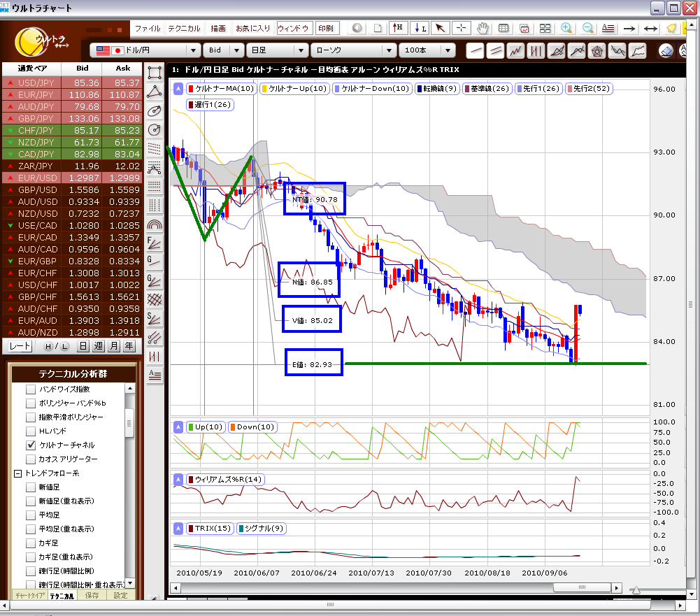Collapse the Aroon Up(10) panel arrow
700x616 pixels.
tap(178, 427)
